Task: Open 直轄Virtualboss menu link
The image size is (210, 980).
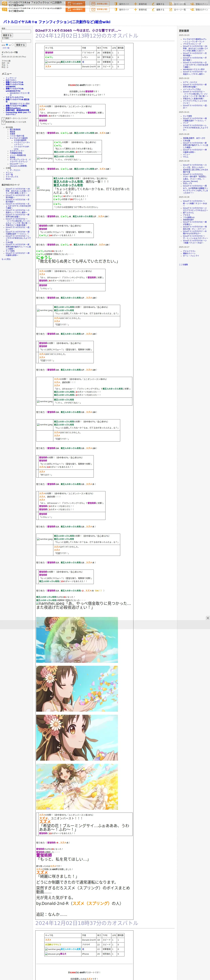Action: point(13,108)
